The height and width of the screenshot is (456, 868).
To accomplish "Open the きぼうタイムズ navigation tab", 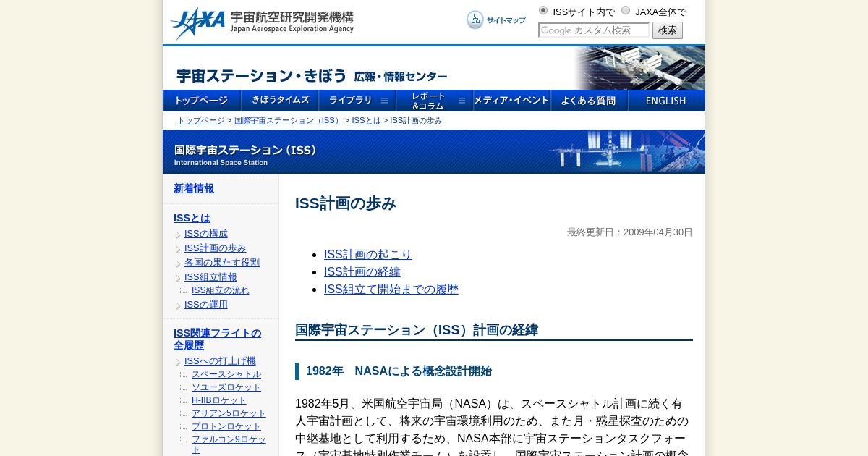I will point(280,101).
